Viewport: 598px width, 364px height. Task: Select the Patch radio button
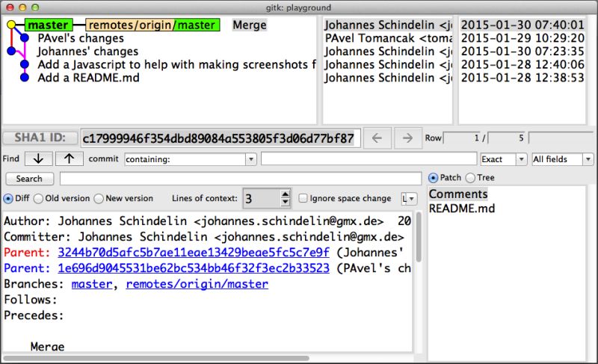[433, 178]
